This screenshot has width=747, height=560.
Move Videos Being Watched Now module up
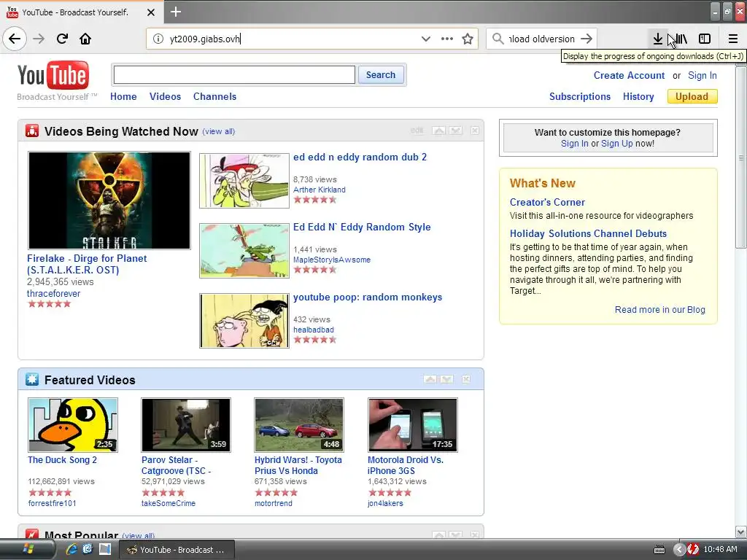click(x=438, y=131)
